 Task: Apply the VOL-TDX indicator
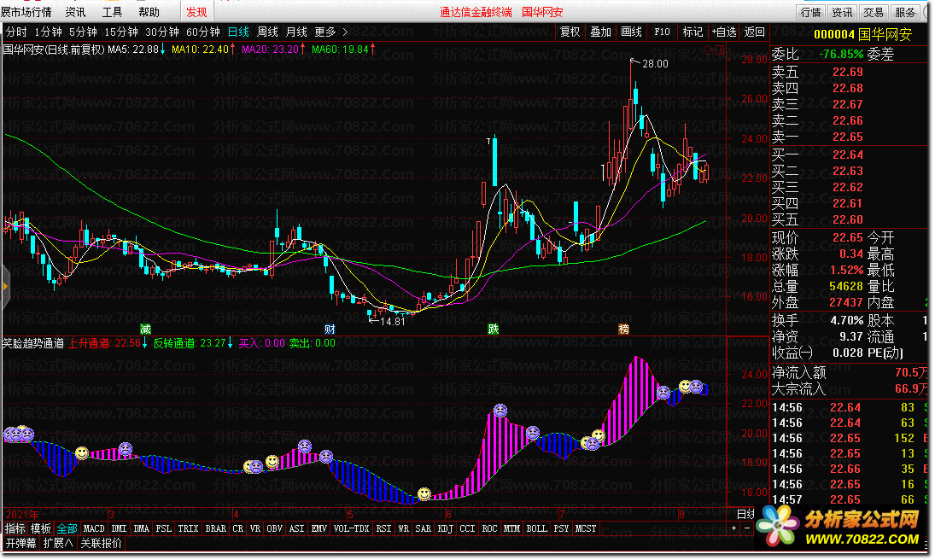coord(351,528)
